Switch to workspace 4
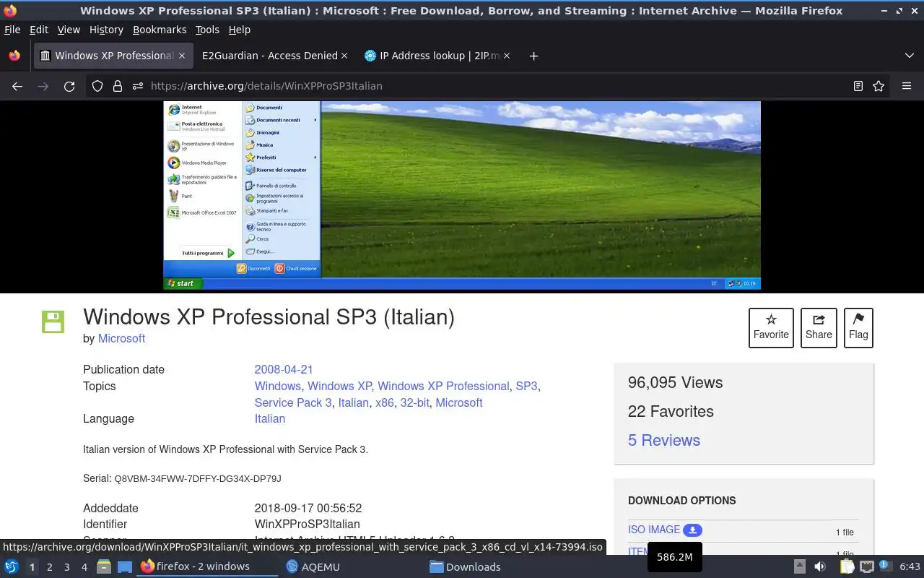924x578 pixels. pos(84,567)
